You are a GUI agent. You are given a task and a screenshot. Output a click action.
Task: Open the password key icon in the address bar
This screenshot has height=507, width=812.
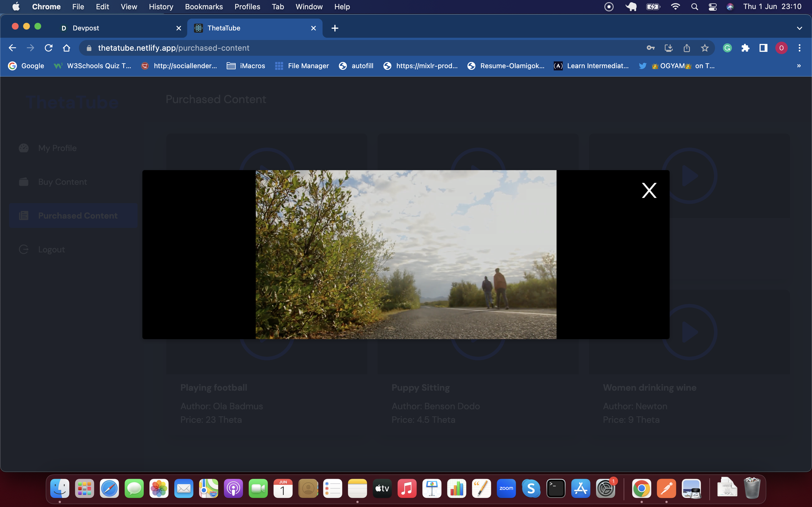tap(650, 48)
